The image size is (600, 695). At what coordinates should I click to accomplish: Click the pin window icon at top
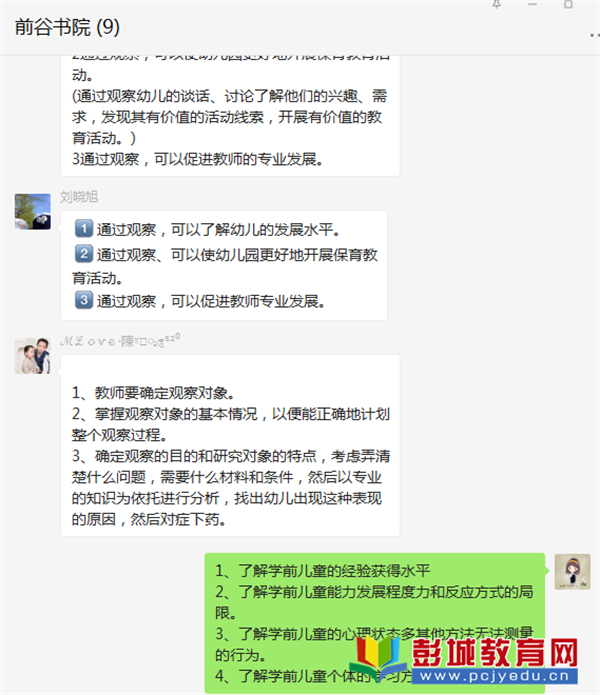[x=496, y=4]
